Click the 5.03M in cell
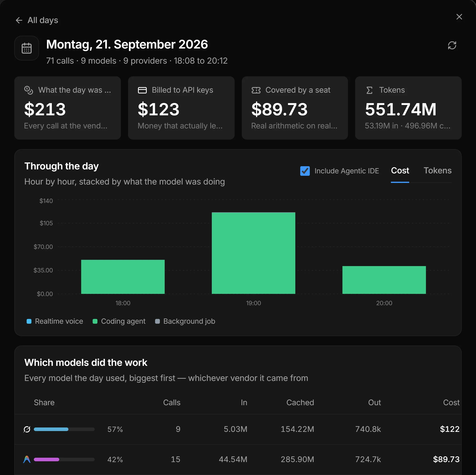The image size is (476, 475). (x=236, y=429)
